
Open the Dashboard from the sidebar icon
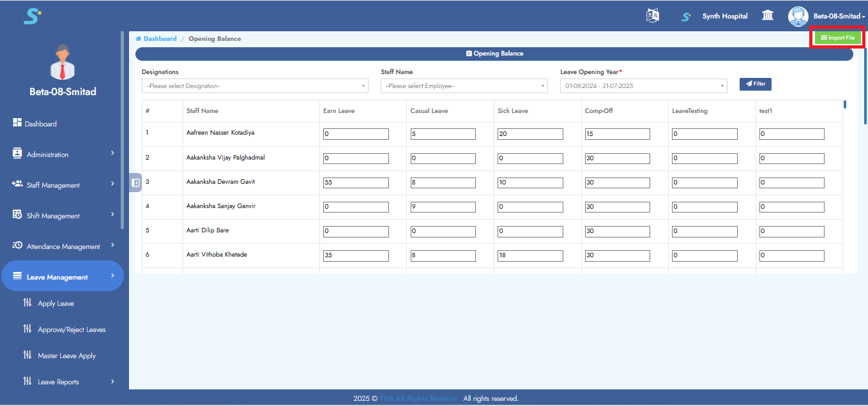point(15,123)
